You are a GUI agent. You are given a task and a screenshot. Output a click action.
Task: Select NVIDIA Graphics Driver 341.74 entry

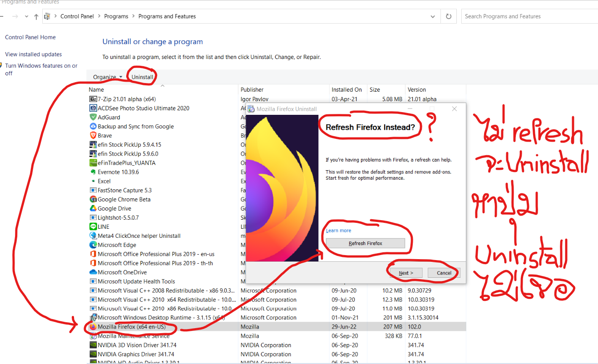pos(136,354)
